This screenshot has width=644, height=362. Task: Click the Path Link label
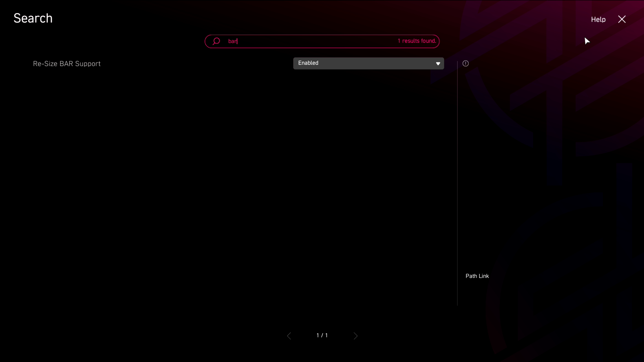477,276
